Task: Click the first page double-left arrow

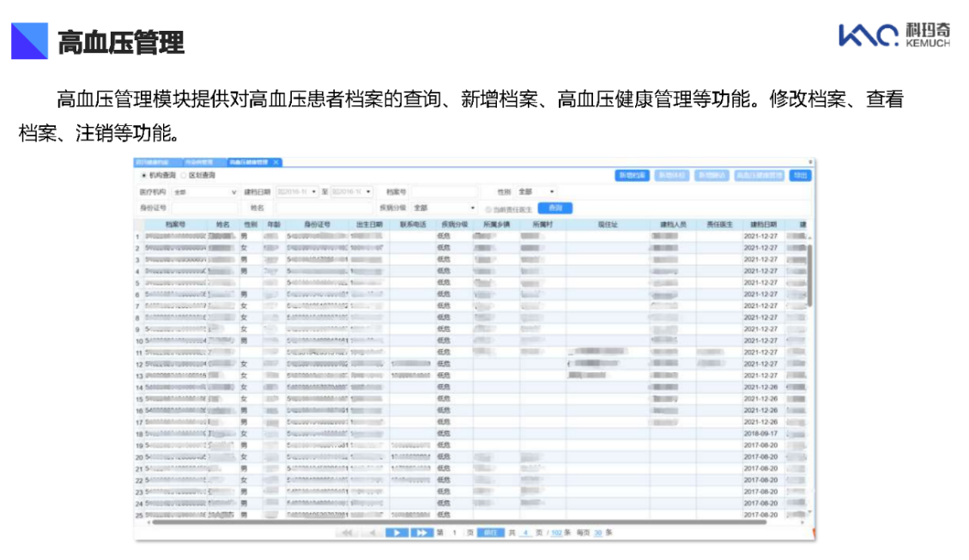Action: [x=348, y=533]
